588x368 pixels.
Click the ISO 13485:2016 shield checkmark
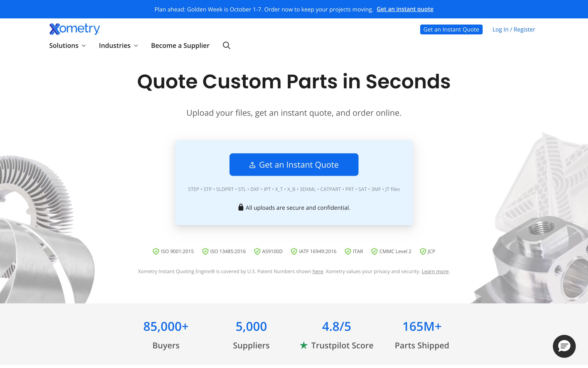(205, 251)
